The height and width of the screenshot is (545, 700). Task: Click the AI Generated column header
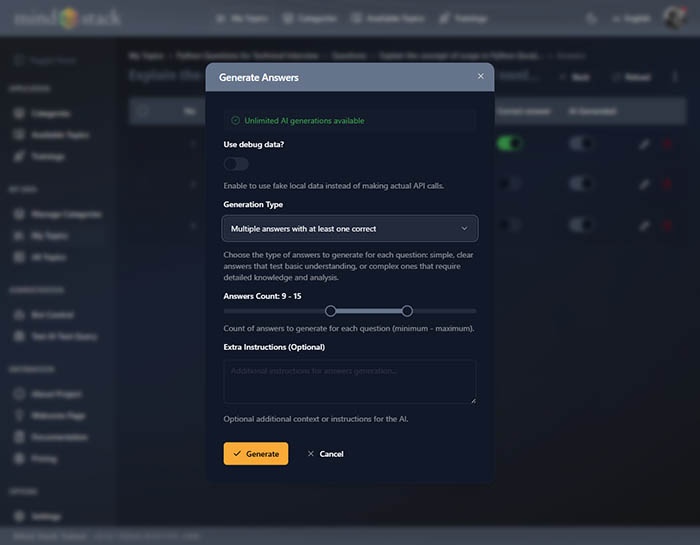point(592,111)
